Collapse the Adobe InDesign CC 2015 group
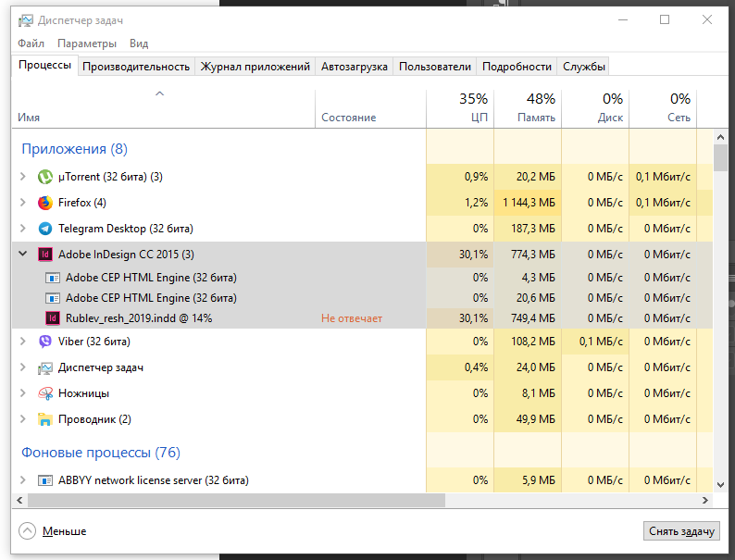Viewport: 735px width, 560px height. tap(22, 254)
